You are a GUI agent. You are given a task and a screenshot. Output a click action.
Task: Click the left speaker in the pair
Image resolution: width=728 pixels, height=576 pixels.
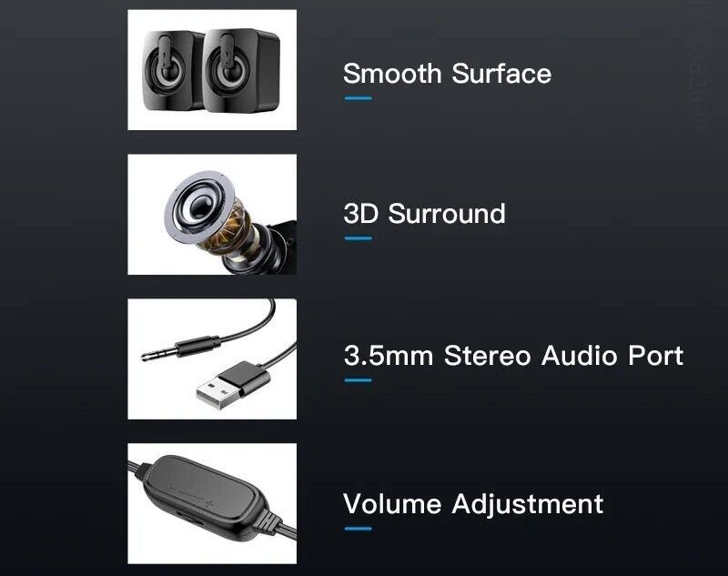170,71
